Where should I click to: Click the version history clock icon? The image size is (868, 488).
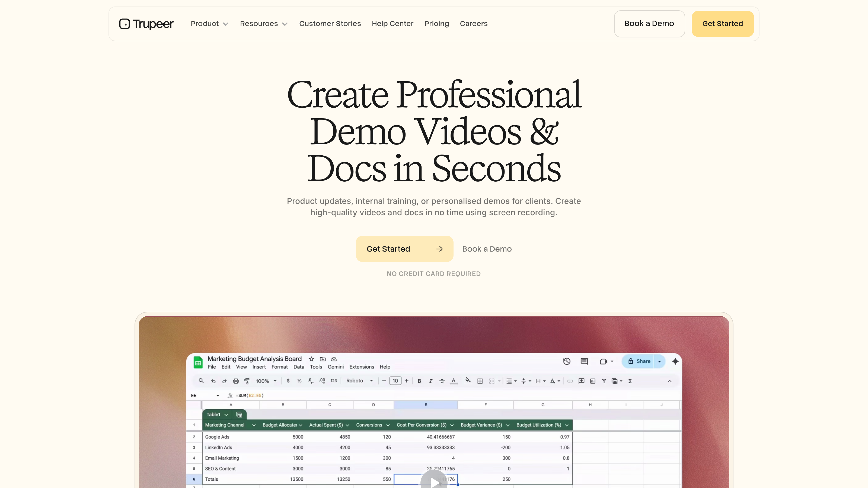[566, 361]
